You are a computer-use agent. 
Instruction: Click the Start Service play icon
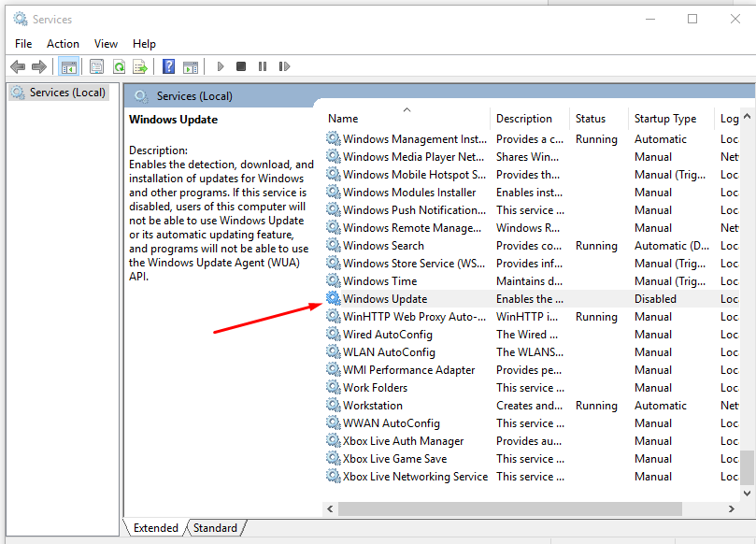click(221, 66)
